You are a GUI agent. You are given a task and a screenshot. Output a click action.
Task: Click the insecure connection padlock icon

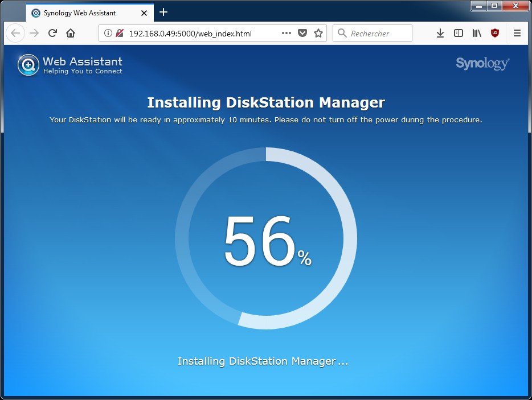click(120, 33)
